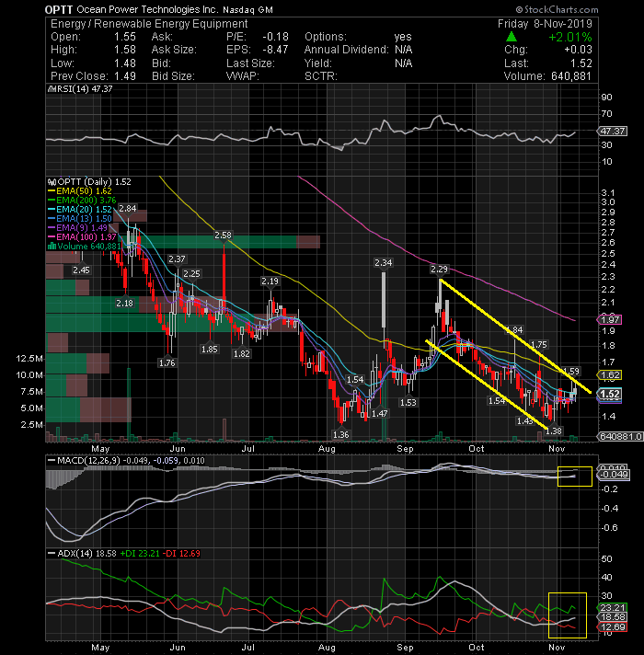The image size is (644, 655).
Task: Click the 1.47 price label
Action: (380, 414)
